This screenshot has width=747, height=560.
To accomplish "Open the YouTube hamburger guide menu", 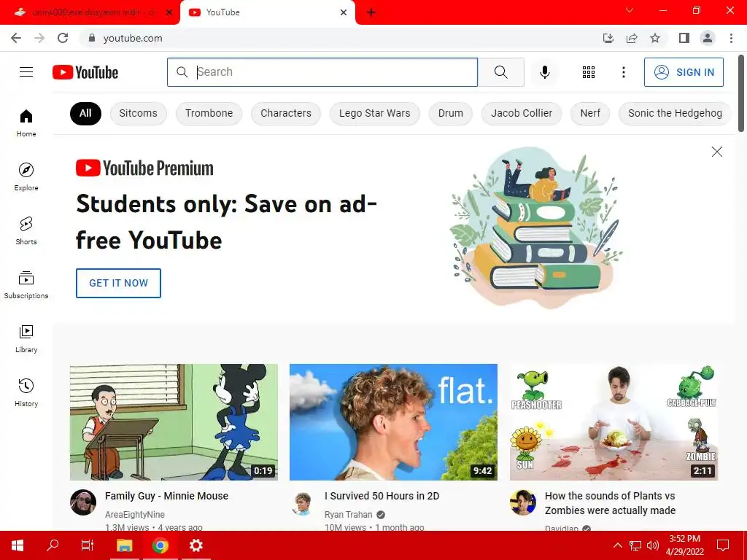I will (x=26, y=72).
